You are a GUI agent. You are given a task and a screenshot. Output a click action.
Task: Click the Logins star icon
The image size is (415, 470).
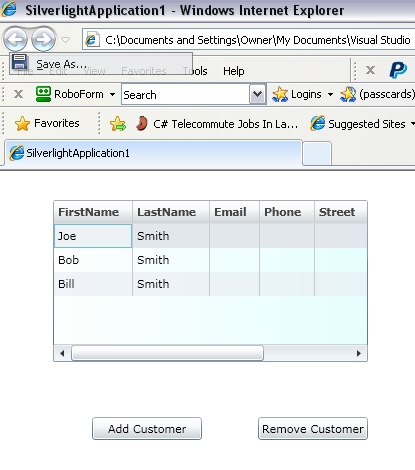click(x=280, y=94)
